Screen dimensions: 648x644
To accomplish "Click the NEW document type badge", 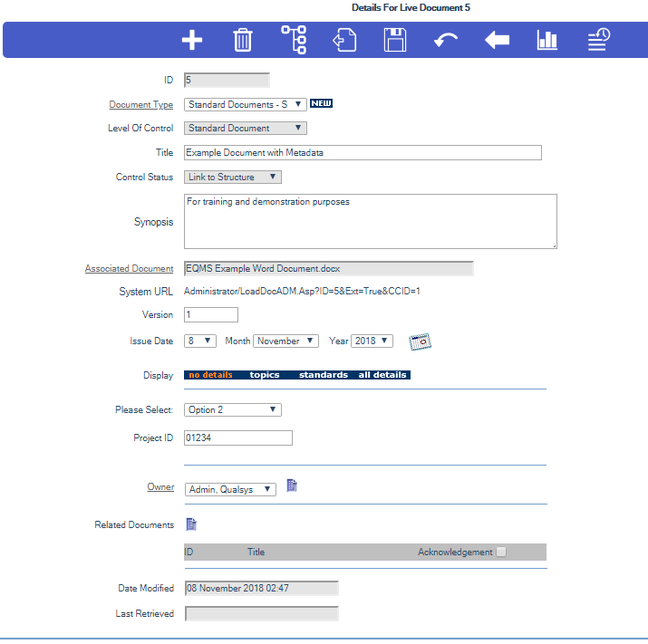I will click(321, 103).
